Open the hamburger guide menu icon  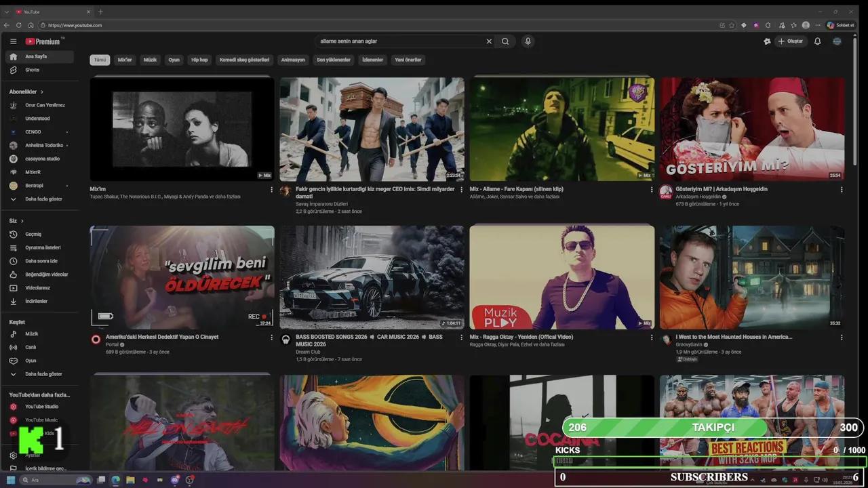[13, 41]
